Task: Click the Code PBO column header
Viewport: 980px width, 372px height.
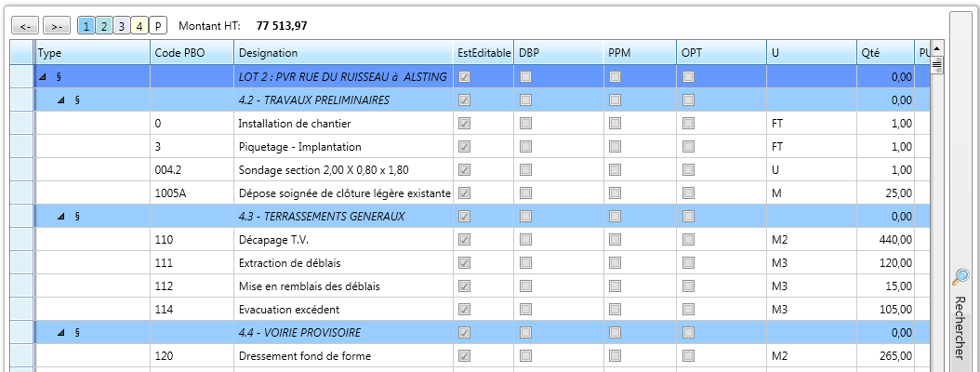Action: (192, 53)
